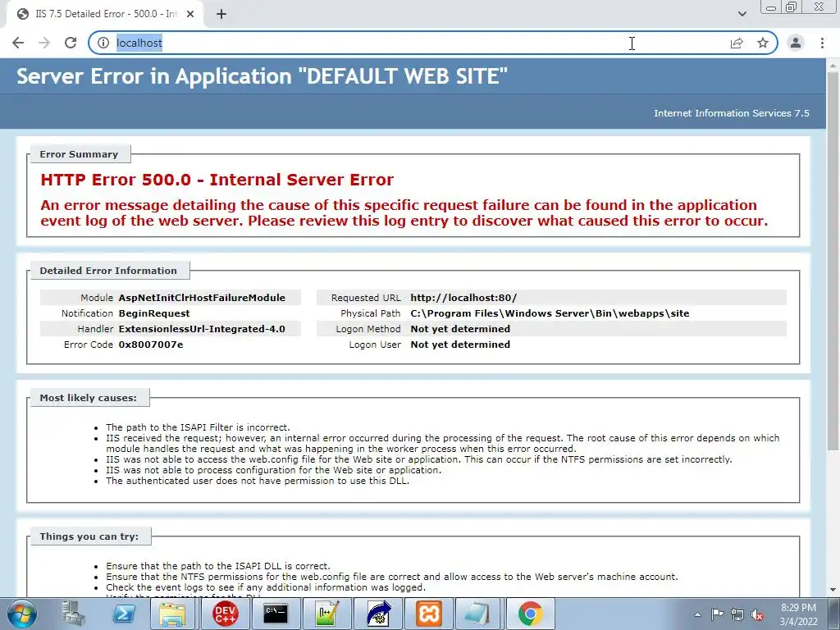Click the BeginRequest notification value
Viewport: 840px width, 630px height.
coord(154,313)
